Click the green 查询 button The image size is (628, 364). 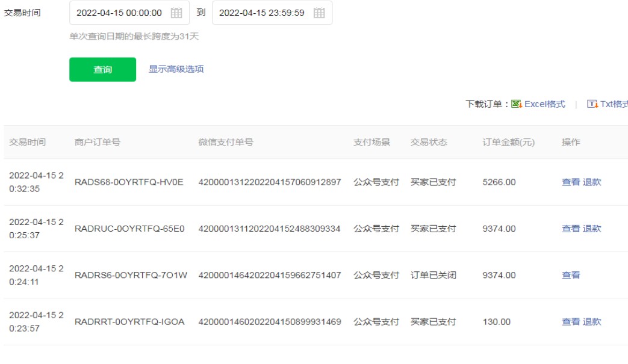102,70
